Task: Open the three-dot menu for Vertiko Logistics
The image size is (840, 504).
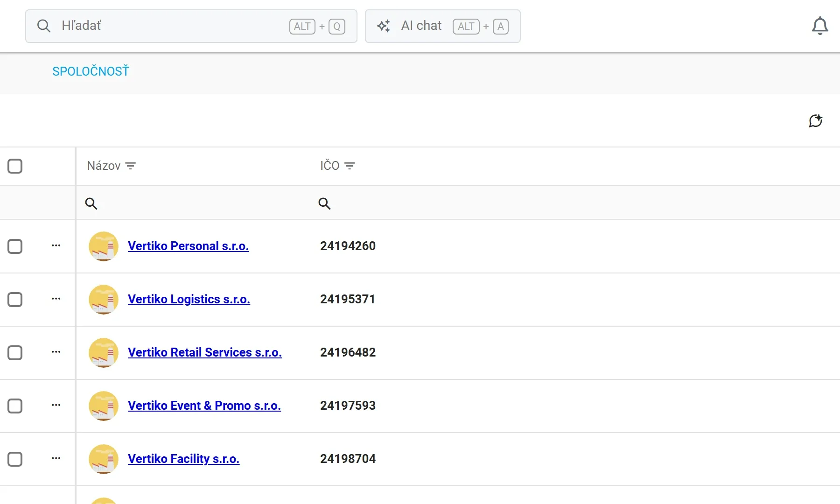Action: pyautogui.click(x=56, y=299)
